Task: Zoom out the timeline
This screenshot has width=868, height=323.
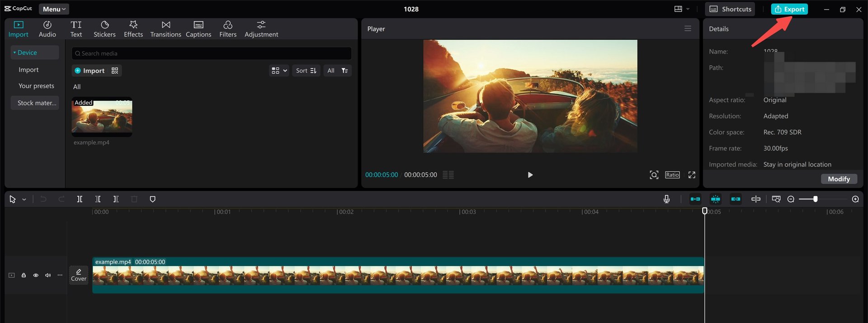Action: pos(791,199)
